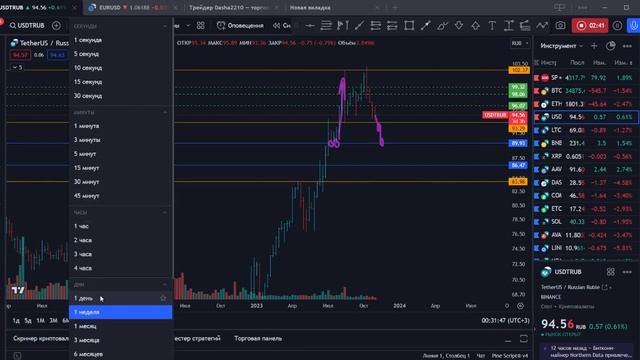Image resolution: width=640 pixels, height=360 pixels.
Task: Collapse the часы section
Action: (x=164, y=213)
